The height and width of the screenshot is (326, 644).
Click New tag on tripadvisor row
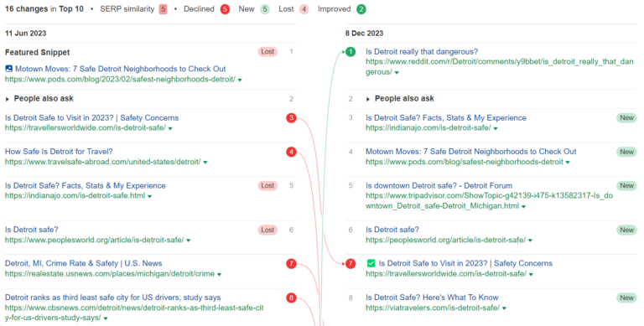[626, 185]
